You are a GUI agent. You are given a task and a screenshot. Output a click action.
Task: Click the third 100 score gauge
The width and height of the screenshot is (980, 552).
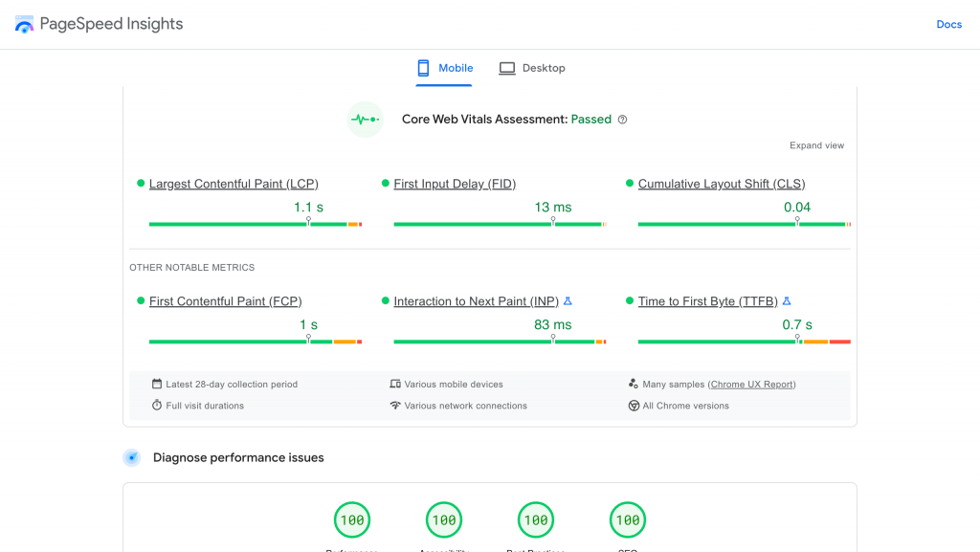pos(536,519)
